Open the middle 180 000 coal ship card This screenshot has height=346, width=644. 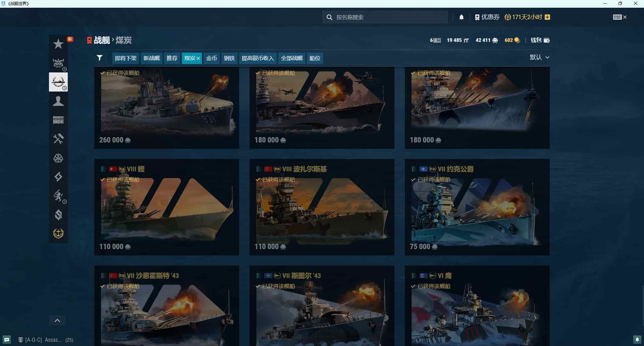(x=322, y=108)
